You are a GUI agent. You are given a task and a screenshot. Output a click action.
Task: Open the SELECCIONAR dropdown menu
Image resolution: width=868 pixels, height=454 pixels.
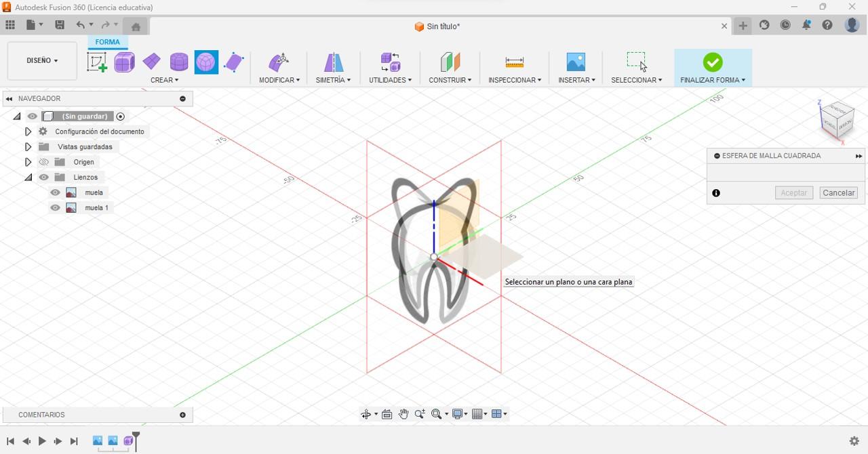point(637,80)
